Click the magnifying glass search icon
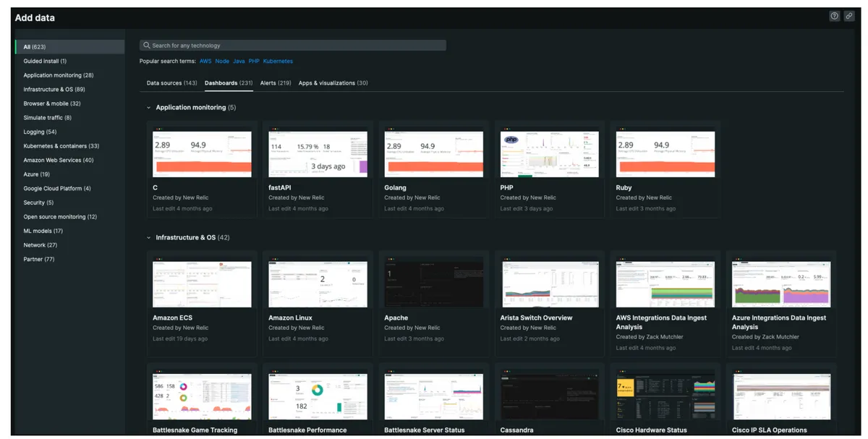Viewport: 868px width, 439px height. (146, 44)
